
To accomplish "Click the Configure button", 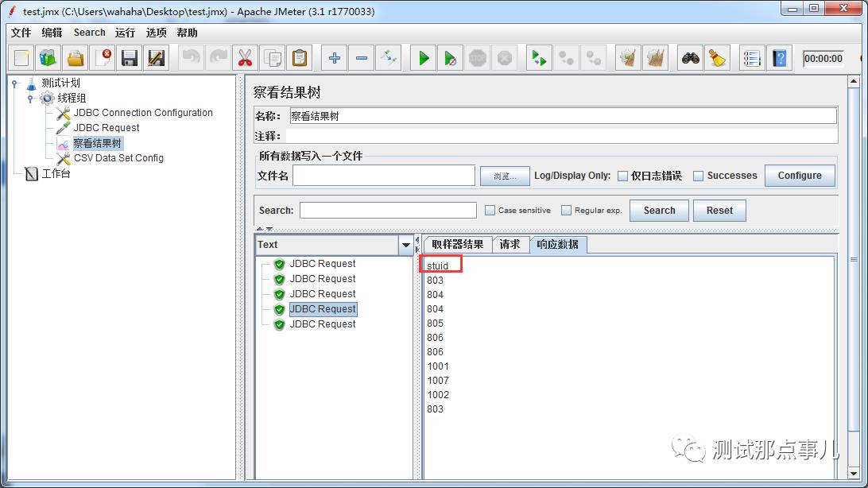I will click(800, 176).
